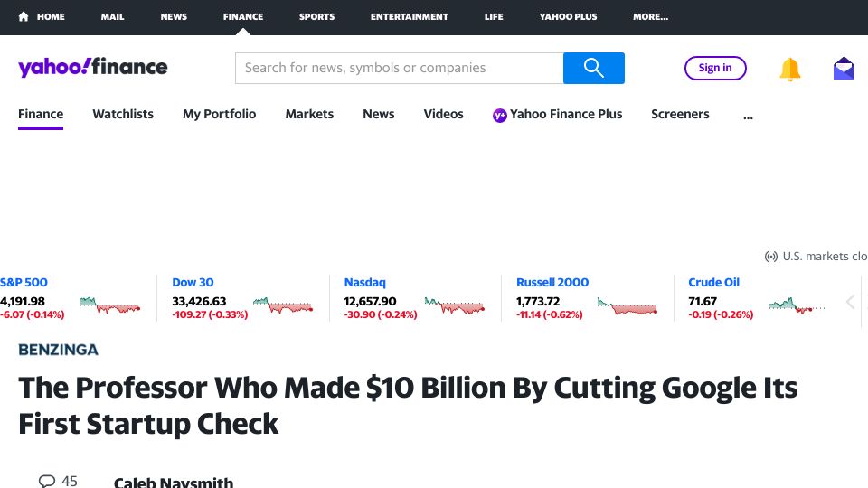
Task: Click the BENZINGA source logo
Action: click(58, 350)
